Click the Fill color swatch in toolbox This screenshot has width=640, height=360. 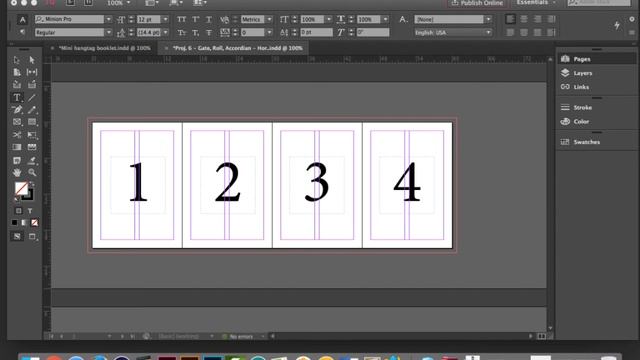[x=21, y=188]
